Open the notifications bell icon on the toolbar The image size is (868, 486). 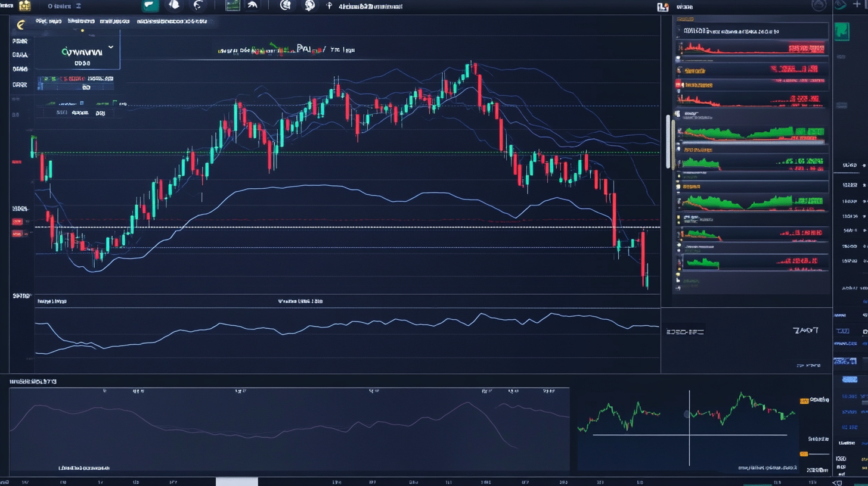[172, 6]
